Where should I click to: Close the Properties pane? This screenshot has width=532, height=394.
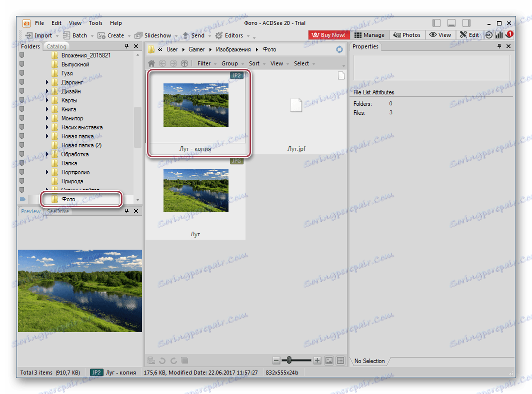pos(508,46)
